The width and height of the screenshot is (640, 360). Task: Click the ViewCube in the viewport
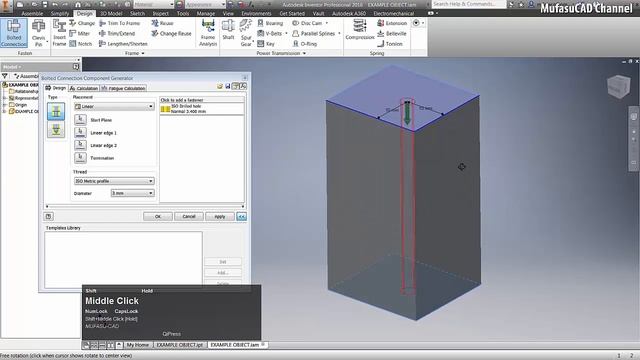click(x=619, y=86)
